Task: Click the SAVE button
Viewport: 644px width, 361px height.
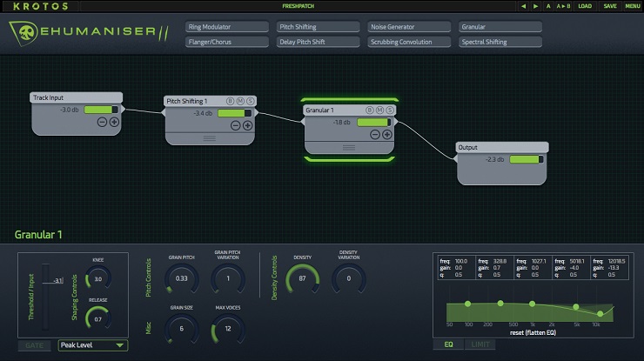Action: click(x=609, y=6)
